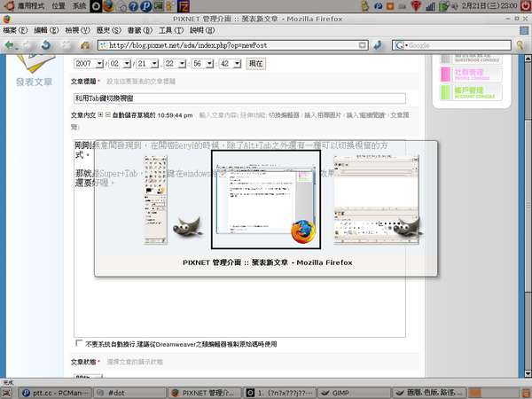Switch to PIXNET 管理介 taskbar window
This screenshot has height=399, width=532.
205,393
